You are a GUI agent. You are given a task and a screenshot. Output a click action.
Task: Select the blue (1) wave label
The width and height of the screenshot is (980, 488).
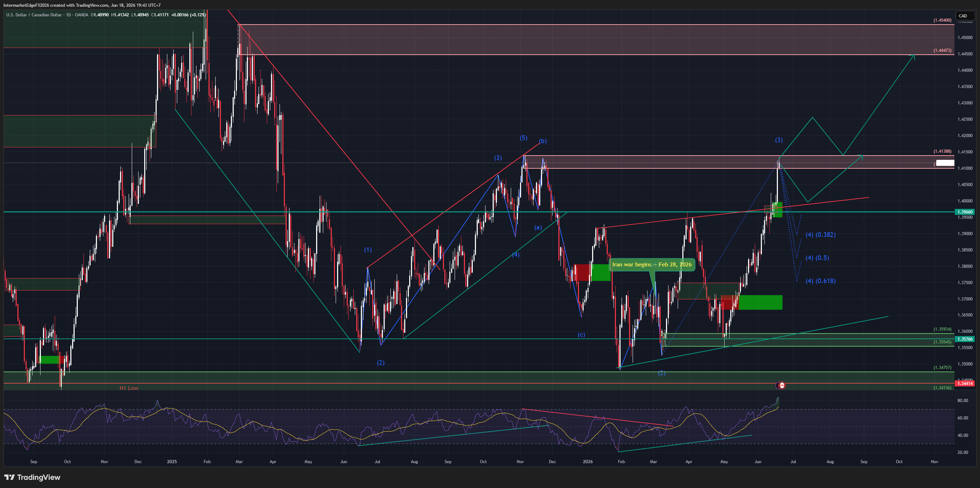[368, 250]
